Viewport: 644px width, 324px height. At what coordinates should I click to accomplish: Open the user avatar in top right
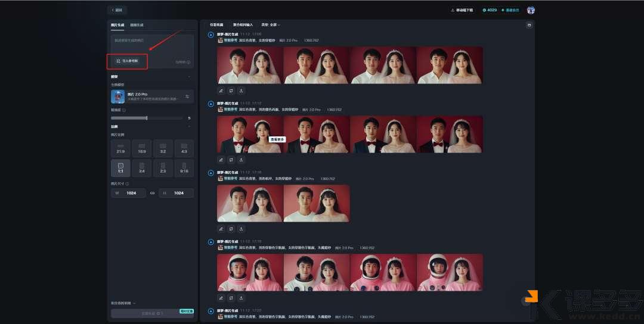point(531,10)
